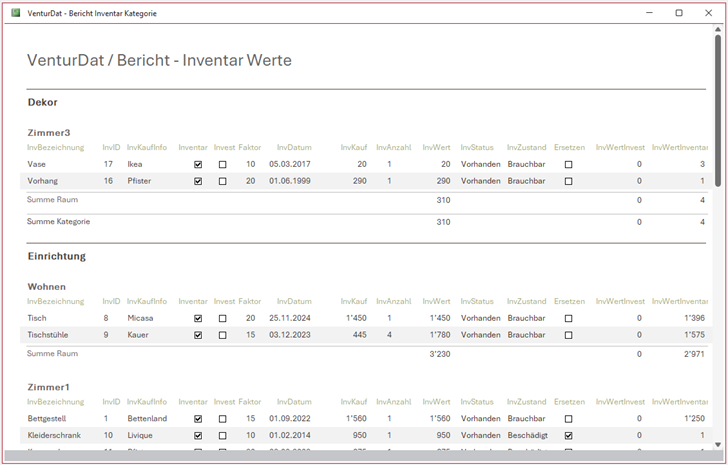Click the Wohnen room heading
Screen dimensions: 728x465
[46, 286]
